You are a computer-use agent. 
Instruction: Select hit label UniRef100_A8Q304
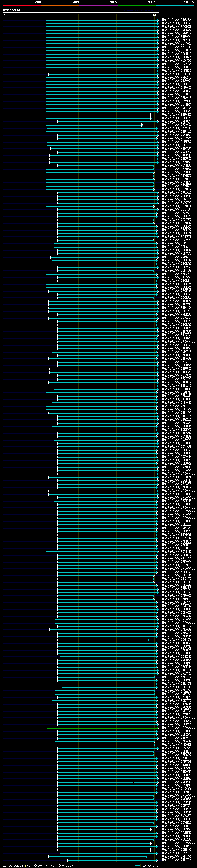(177, 423)
